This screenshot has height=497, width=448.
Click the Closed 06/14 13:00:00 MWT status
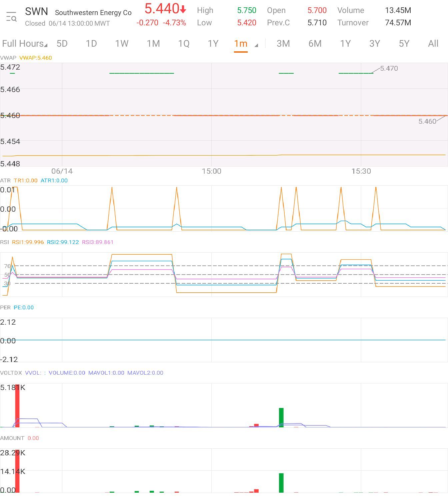(67, 23)
